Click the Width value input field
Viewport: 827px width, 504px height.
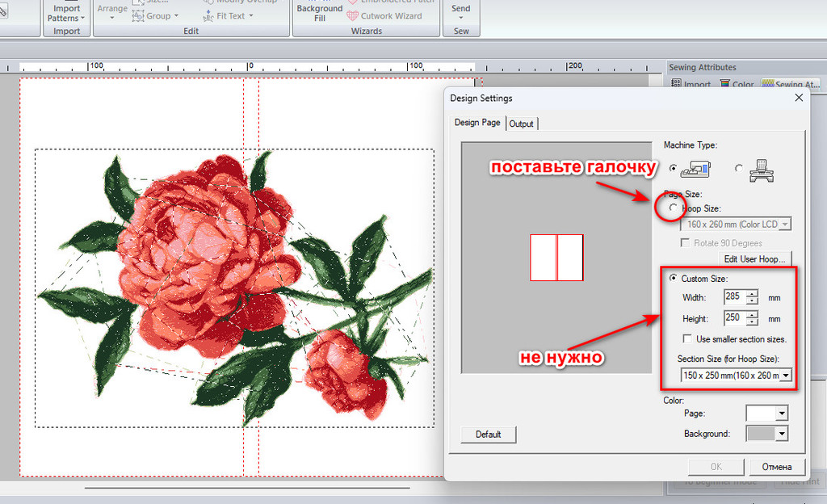735,296
